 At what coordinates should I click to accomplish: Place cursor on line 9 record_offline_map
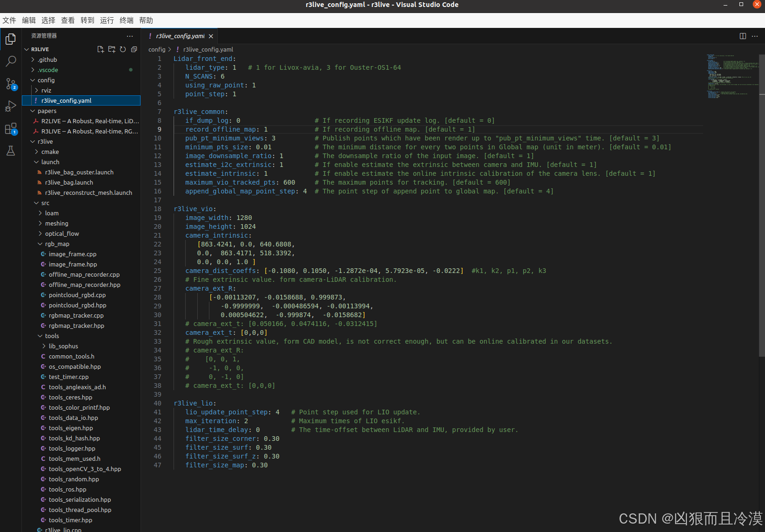pos(226,129)
